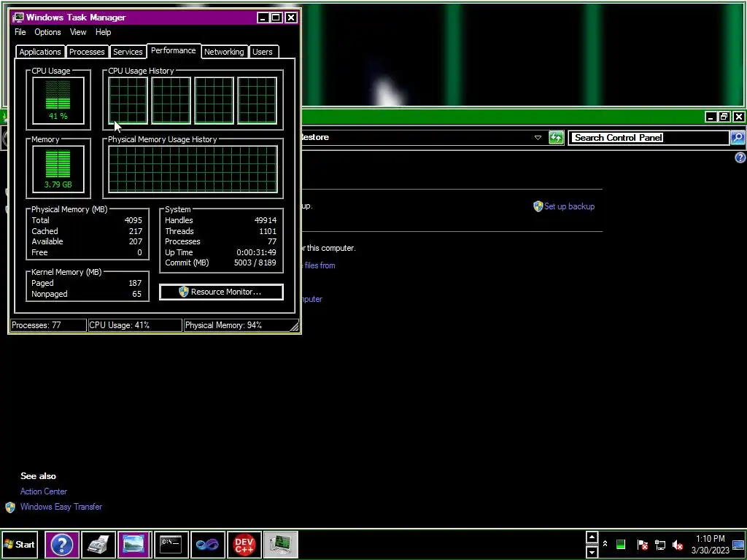
Task: Click taskbar scroll up arrow
Action: point(591,537)
